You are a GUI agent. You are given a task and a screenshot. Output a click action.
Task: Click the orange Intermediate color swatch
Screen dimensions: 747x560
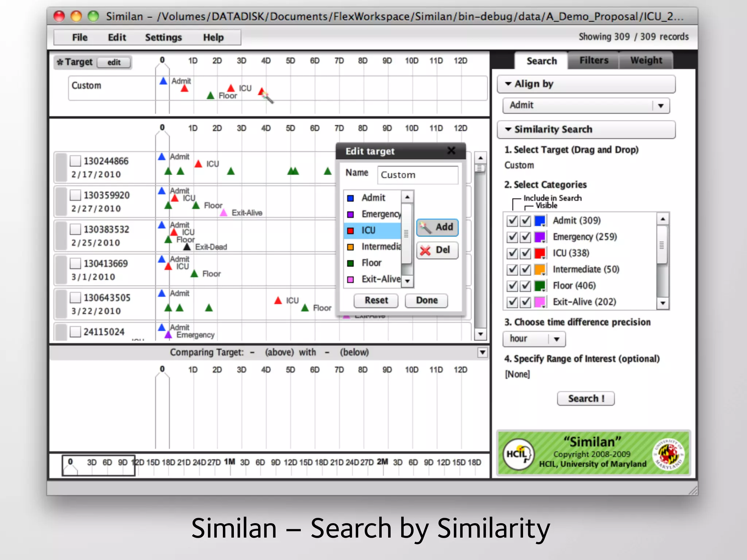click(x=540, y=269)
